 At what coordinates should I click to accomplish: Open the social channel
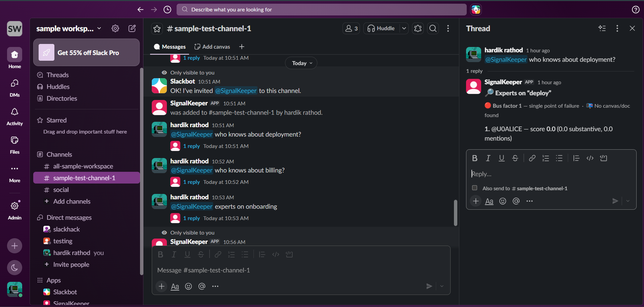[x=87, y=190]
